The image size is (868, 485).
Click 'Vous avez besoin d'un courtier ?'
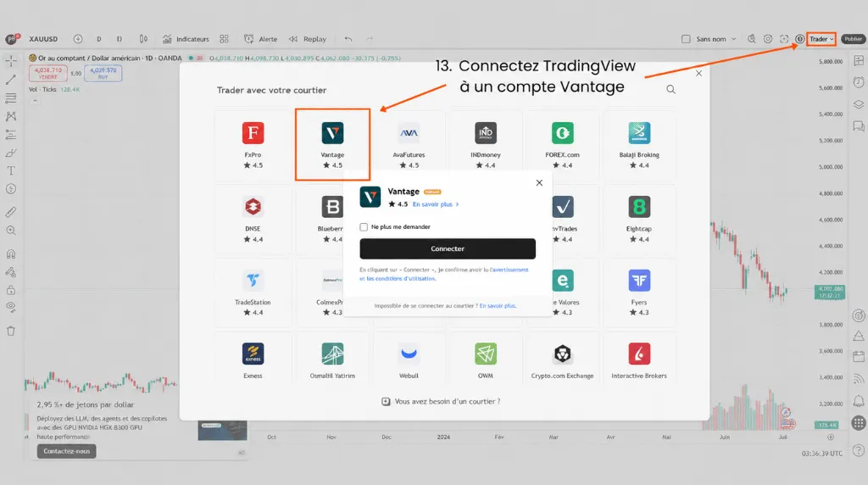(441, 401)
